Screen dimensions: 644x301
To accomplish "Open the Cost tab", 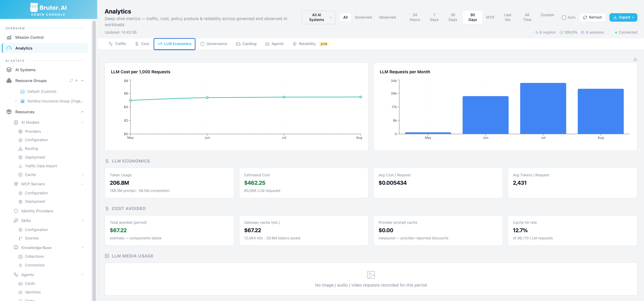I will [142, 44].
